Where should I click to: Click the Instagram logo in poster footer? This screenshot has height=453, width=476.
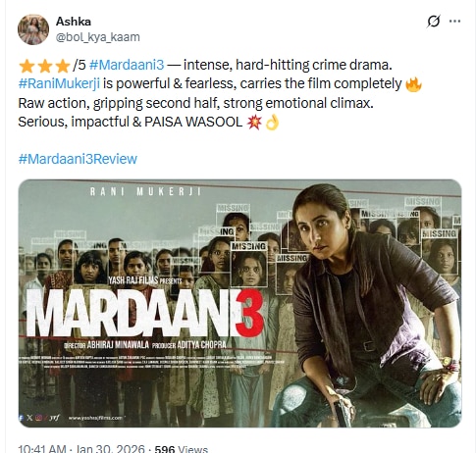click(38, 418)
